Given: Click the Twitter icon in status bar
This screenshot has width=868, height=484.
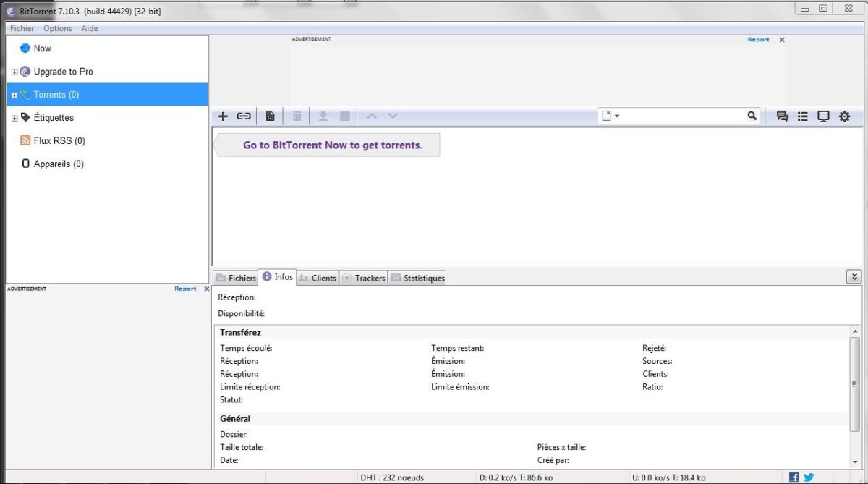Looking at the screenshot, I should (809, 477).
